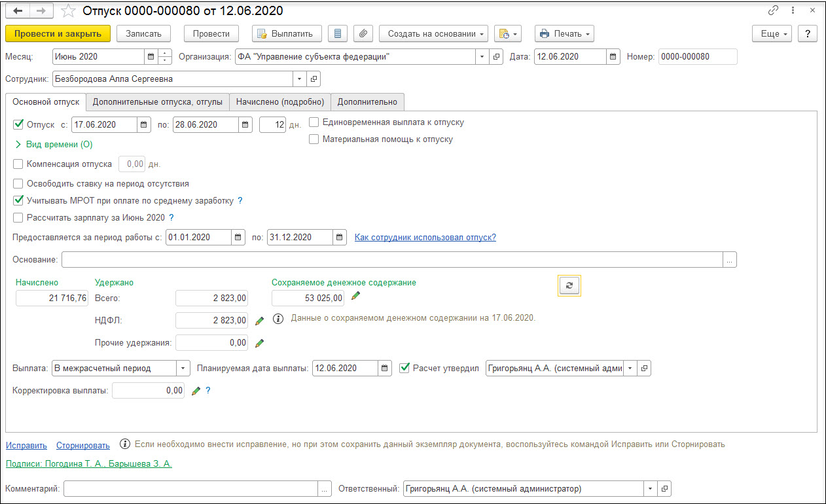Expand the Вид времени (О) section

click(53, 144)
